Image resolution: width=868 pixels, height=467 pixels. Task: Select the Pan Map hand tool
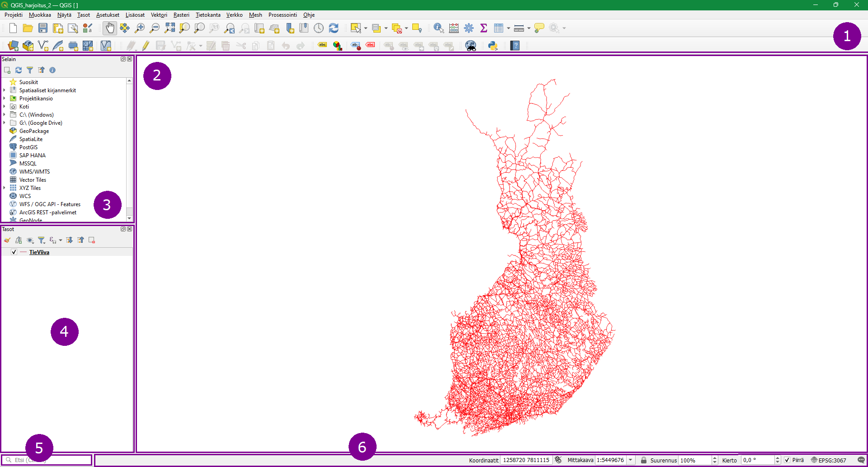pyautogui.click(x=110, y=28)
